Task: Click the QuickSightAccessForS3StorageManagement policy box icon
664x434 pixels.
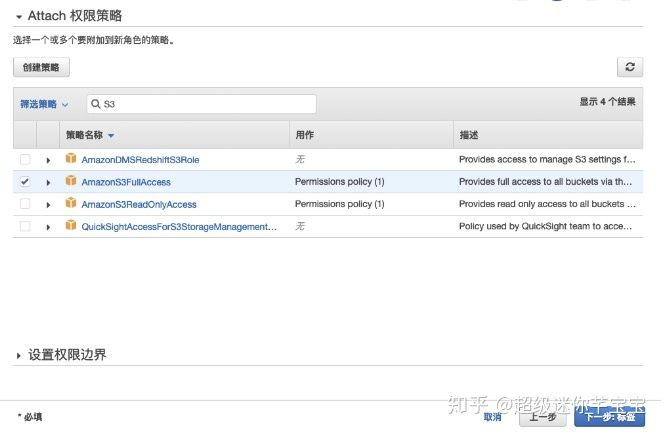Action: pyautogui.click(x=71, y=225)
